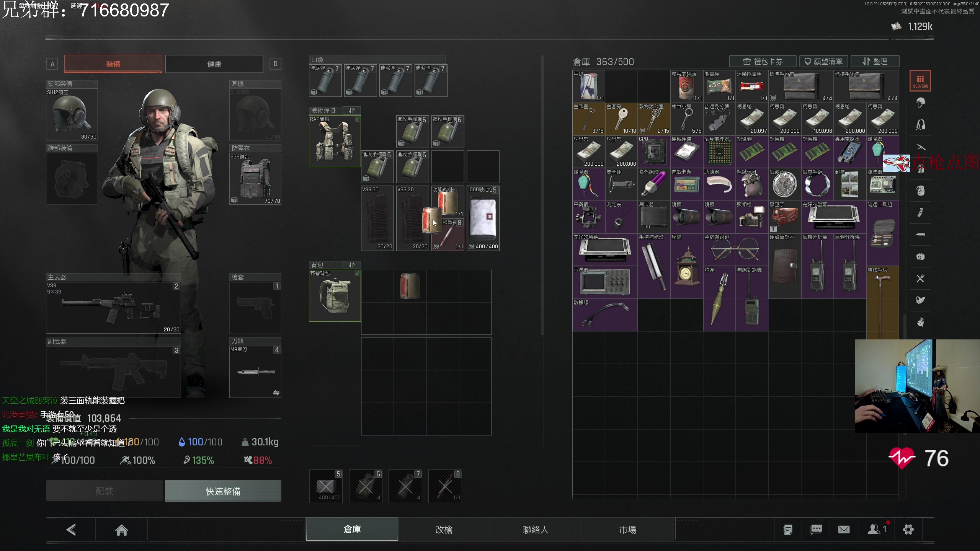Image resolution: width=980 pixels, height=551 pixels.
Task: Select the 野營背包 backpack
Action: coord(335,296)
